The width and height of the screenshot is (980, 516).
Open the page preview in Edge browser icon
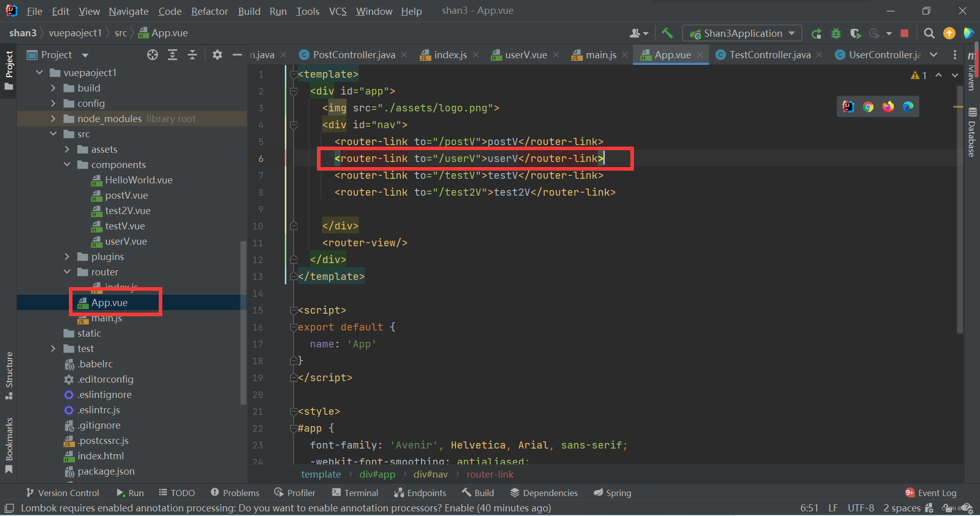coord(908,106)
